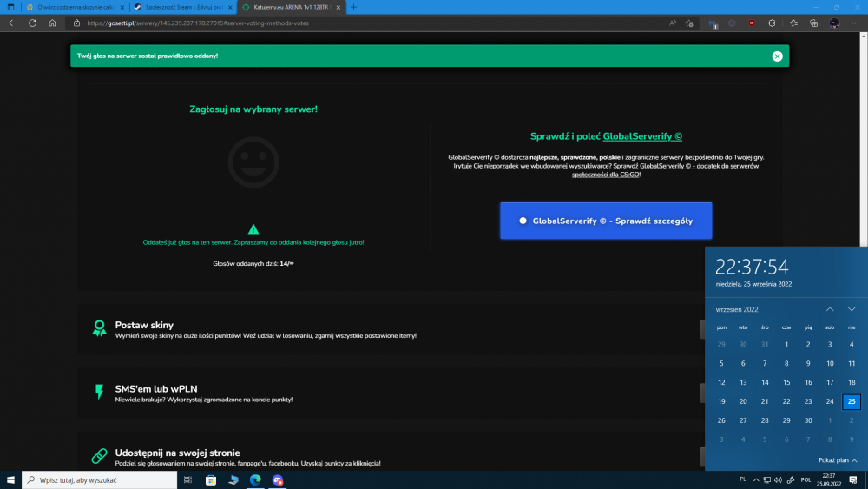Viewport: 868px width, 489px height.
Task: Open Microsoft Edge taskbar icon
Action: click(255, 479)
